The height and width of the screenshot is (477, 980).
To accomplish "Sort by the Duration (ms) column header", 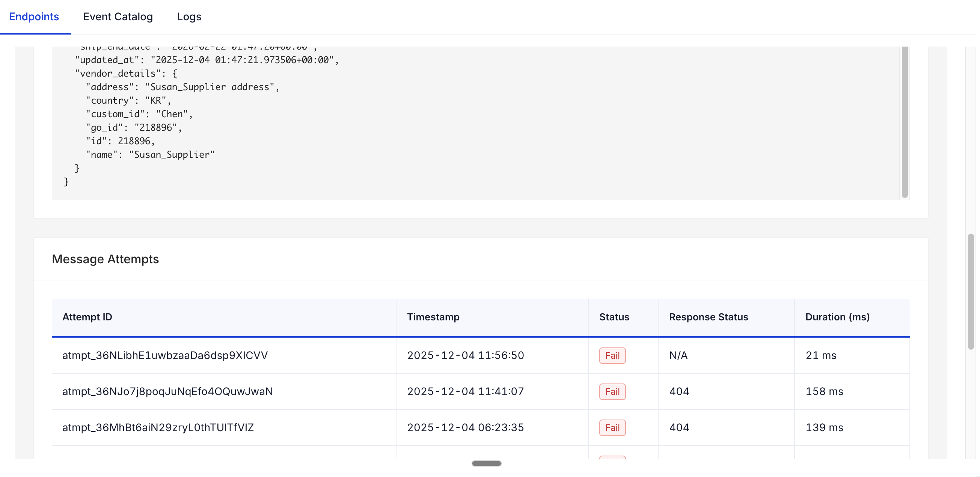I will pos(837,317).
